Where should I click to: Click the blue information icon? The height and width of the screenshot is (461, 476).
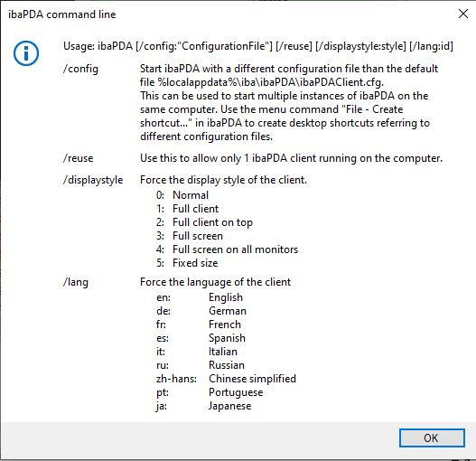click(26, 53)
